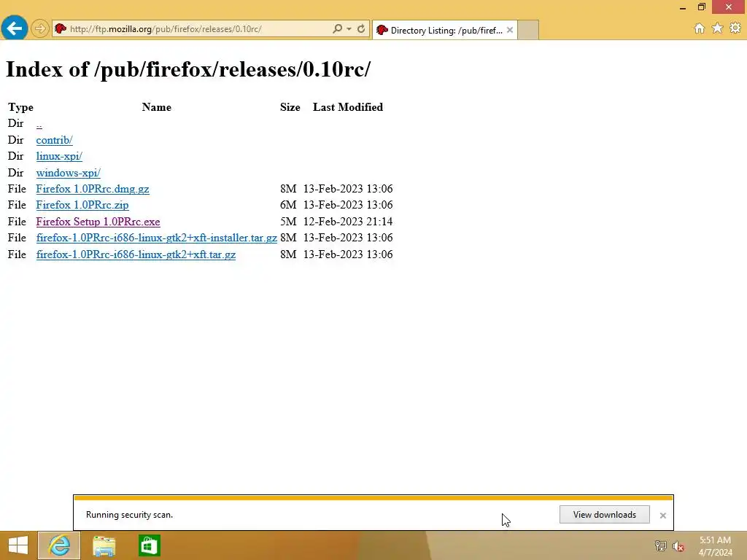Click the page heading 'Index of /pub/firefox/releases/0.10rc/'

coord(187,69)
